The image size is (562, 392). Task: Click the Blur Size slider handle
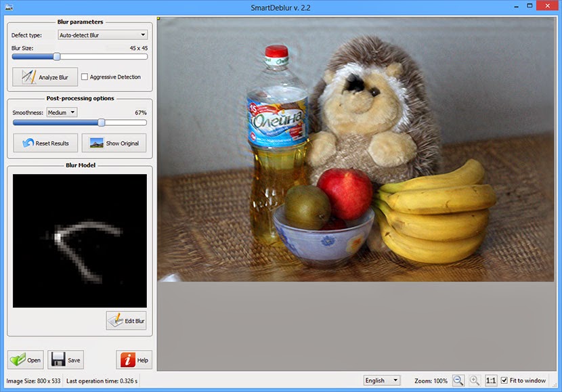tap(57, 57)
